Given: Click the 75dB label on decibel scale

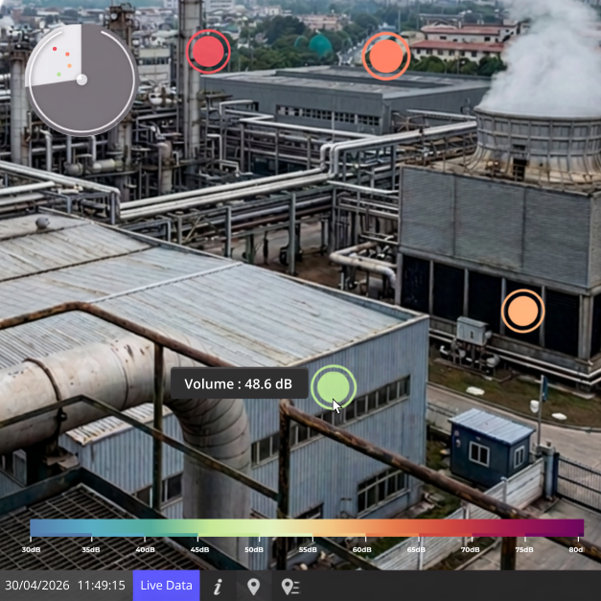Looking at the screenshot, I should [x=524, y=550].
